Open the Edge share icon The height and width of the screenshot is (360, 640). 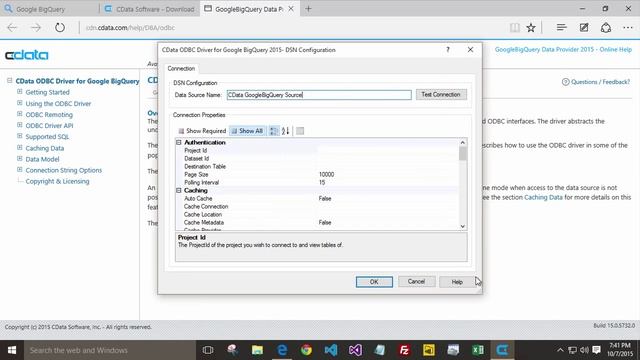pyautogui.click(x=606, y=28)
